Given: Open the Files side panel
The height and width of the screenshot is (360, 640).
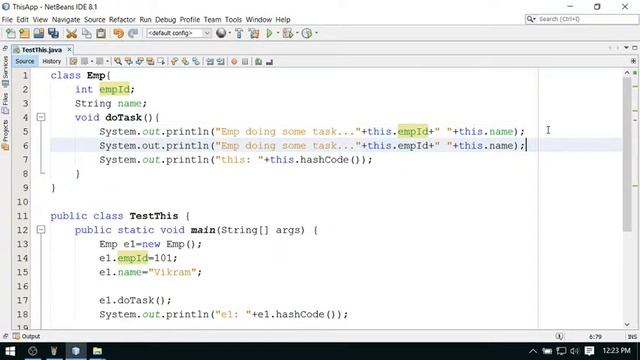Looking at the screenshot, I should click(5, 104).
